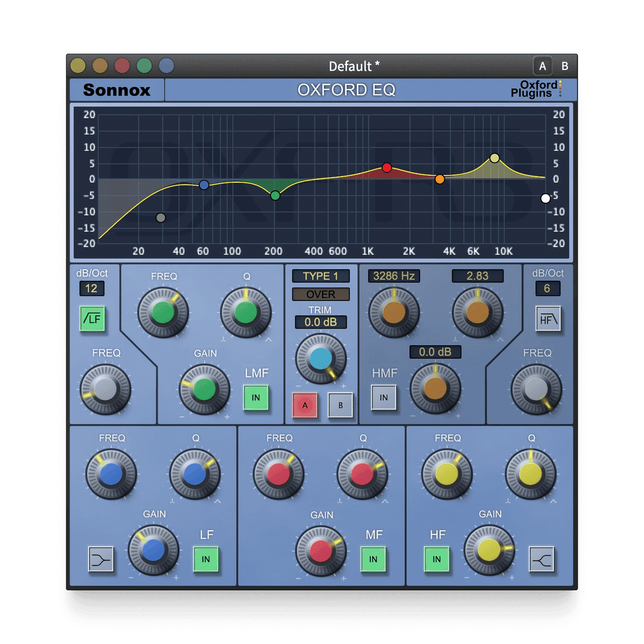Toggle the HMF band IN switch
644x644 pixels.
[384, 397]
